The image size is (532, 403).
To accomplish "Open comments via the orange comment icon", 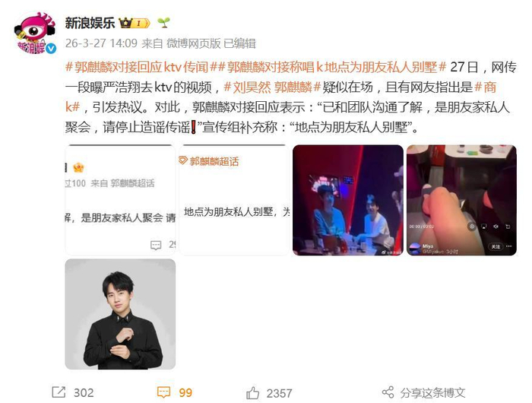I will pos(163,392).
